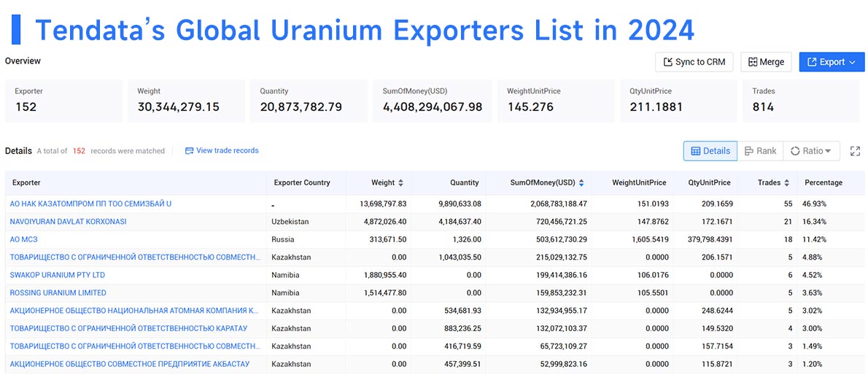Switch to the Rank view tab
The width and height of the screenshot is (868, 383).
click(x=760, y=151)
